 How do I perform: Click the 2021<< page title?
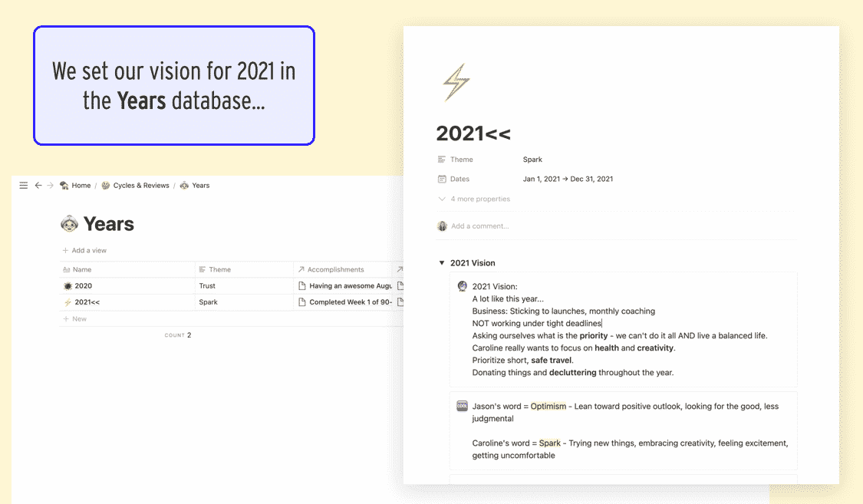(473, 133)
